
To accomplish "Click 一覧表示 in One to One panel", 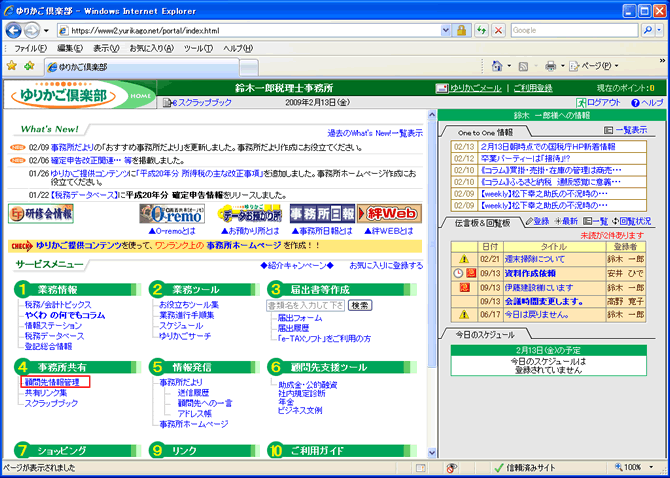I will click(626, 130).
